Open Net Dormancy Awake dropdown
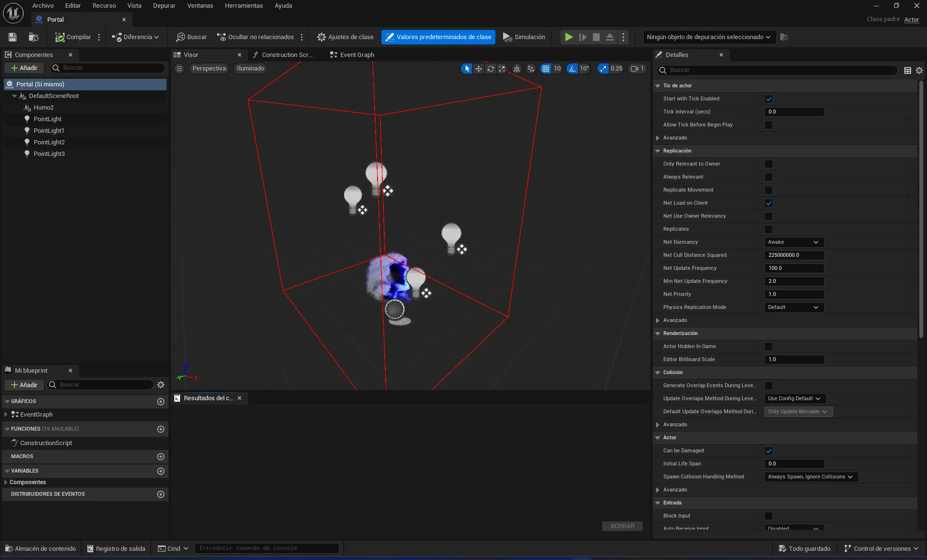This screenshot has height=560, width=927. 794,242
